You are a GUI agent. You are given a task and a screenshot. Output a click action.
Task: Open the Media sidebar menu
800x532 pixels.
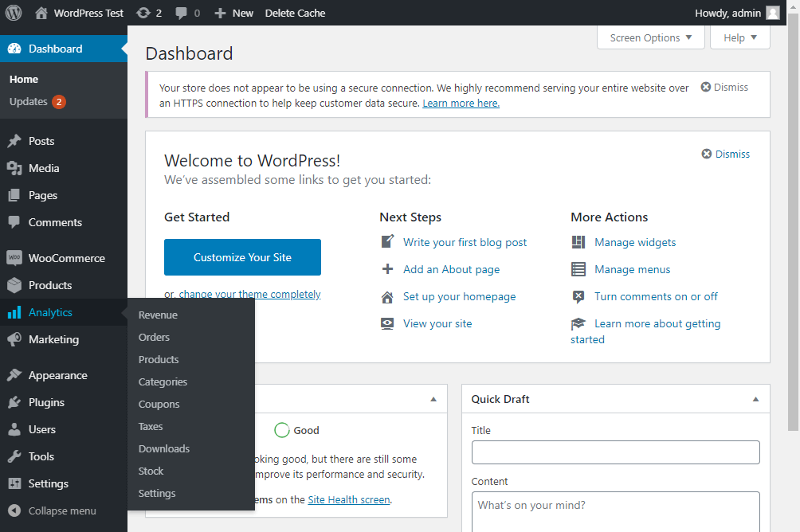(x=44, y=168)
